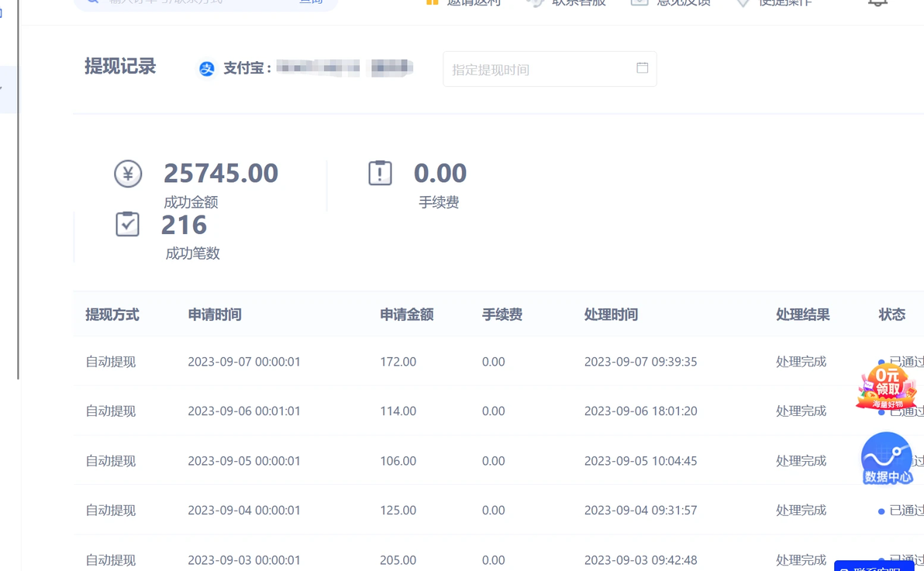Select the apply time 2023-09-04 00:00:01
The image size is (924, 571).
click(x=244, y=511)
